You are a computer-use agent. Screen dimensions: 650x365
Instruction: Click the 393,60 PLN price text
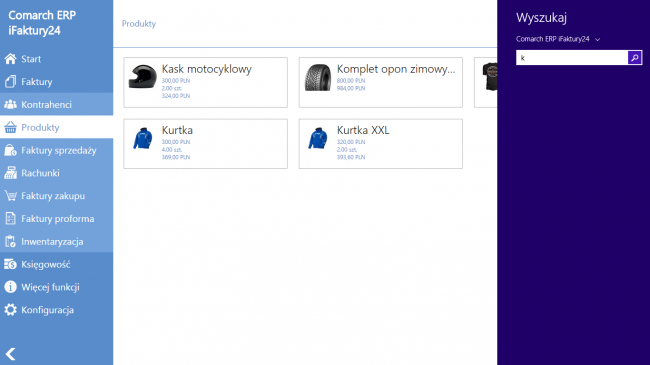351,157
